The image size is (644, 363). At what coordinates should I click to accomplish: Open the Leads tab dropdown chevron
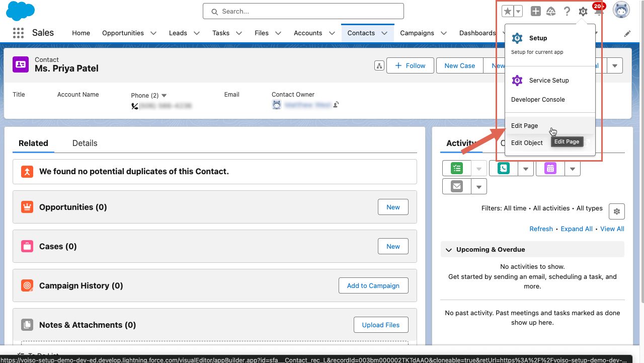click(x=196, y=33)
